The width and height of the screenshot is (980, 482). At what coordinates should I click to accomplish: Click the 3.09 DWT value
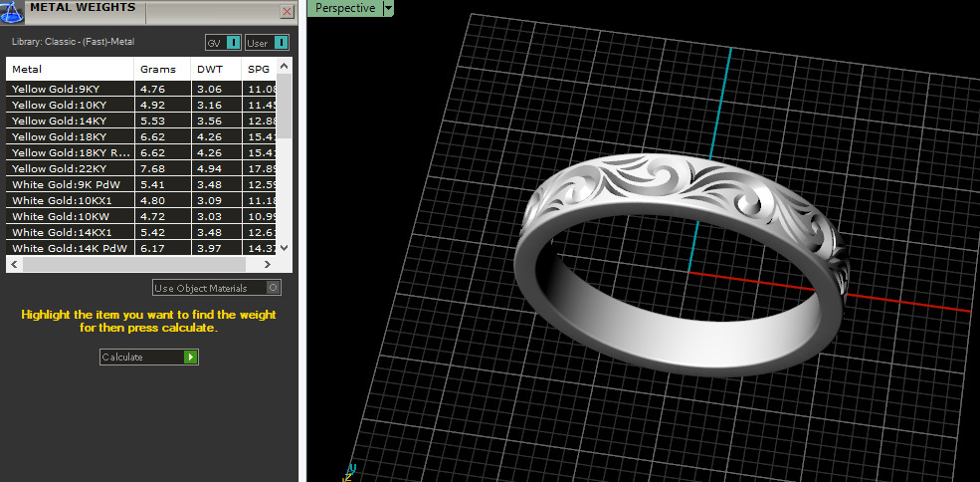tap(209, 200)
